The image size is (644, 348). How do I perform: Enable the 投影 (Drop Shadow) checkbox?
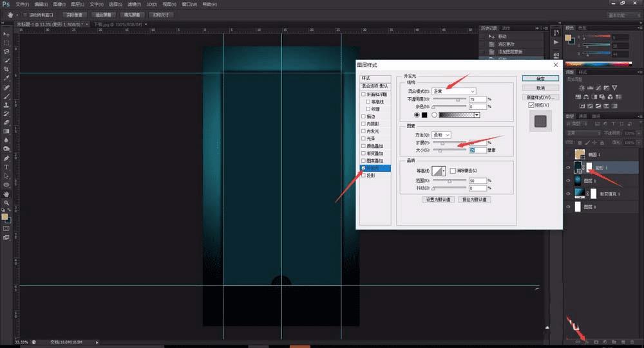pos(364,175)
